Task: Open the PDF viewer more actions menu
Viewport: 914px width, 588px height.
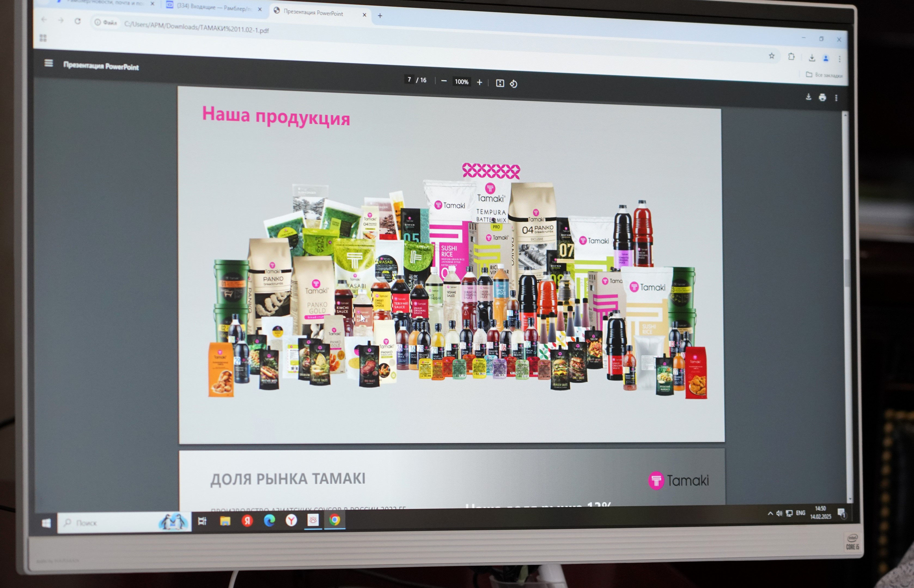Action: point(836,98)
